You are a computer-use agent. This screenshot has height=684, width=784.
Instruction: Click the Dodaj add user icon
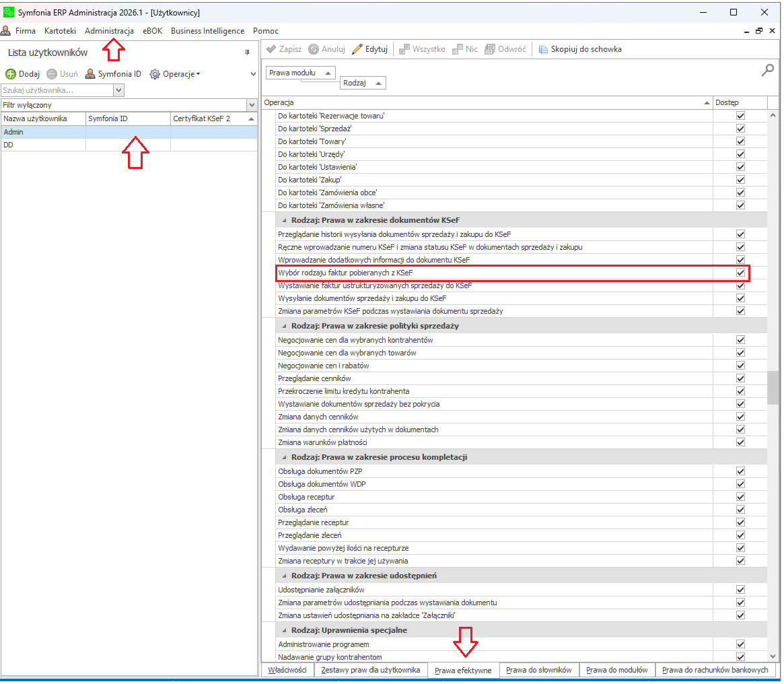point(11,74)
